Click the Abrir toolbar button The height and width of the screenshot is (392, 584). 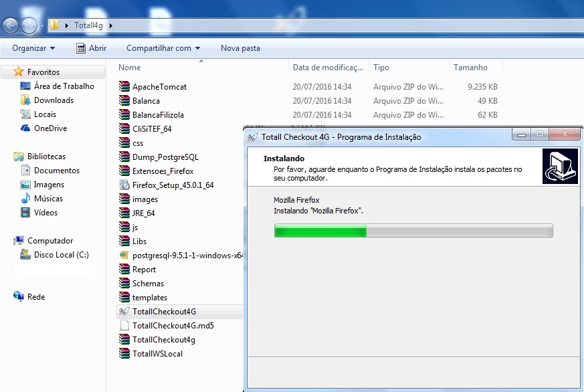[x=92, y=48]
